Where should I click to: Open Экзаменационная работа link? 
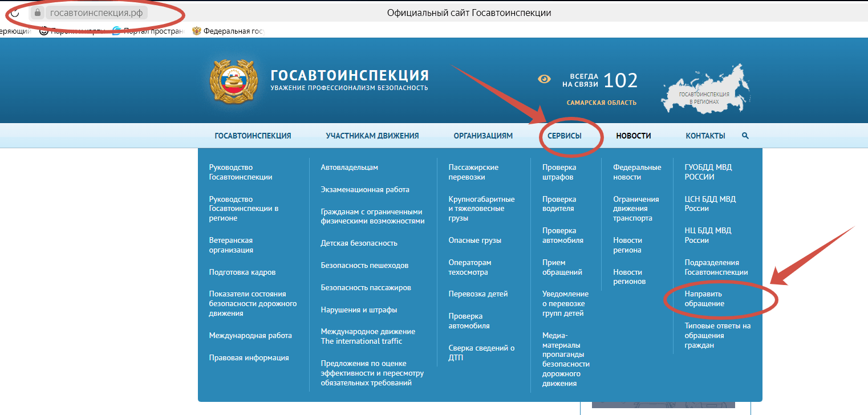click(x=365, y=189)
